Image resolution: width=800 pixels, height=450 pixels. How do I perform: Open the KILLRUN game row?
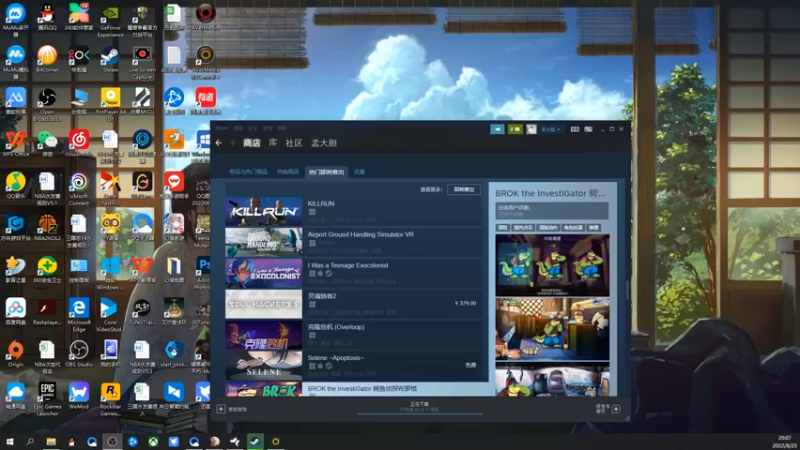pyautogui.click(x=353, y=211)
